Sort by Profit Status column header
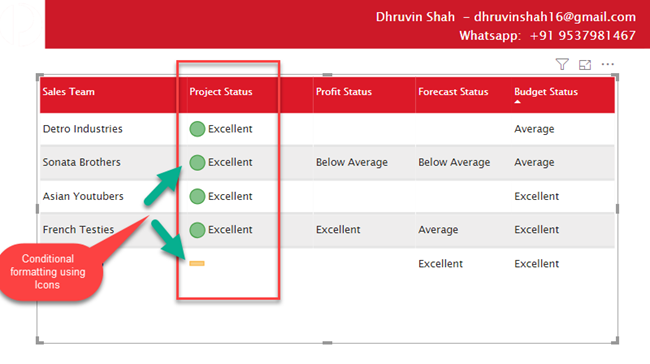Viewport: 650px width, 364px height. point(344,92)
